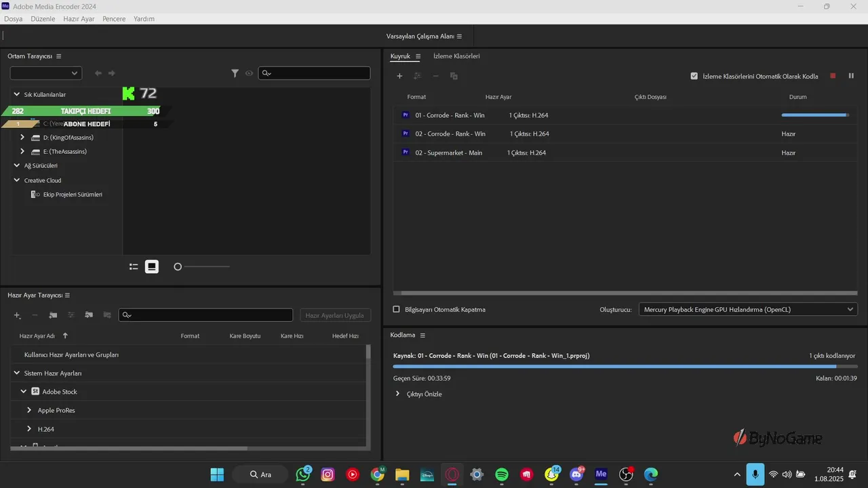
Task: Sort presets by Kare Boyutu column
Action: 245,335
